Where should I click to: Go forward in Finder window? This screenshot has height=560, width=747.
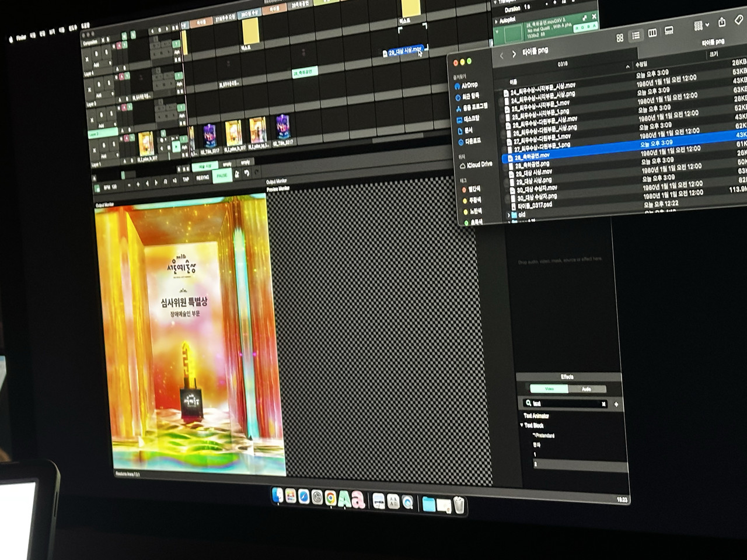coord(514,54)
